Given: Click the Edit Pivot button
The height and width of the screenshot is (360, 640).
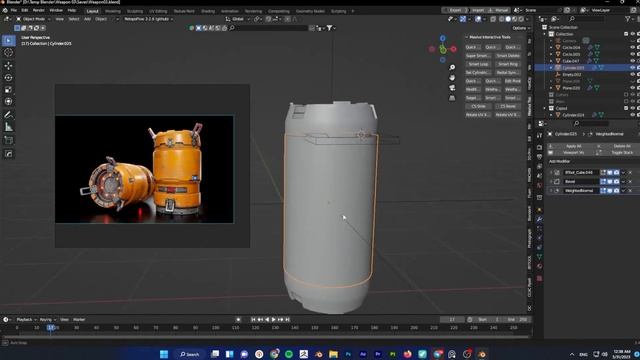Looking at the screenshot, I should click(x=513, y=81).
